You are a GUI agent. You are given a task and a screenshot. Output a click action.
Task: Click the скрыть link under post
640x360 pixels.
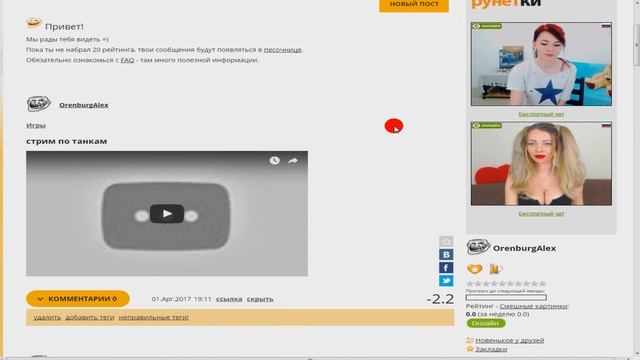[x=260, y=299]
